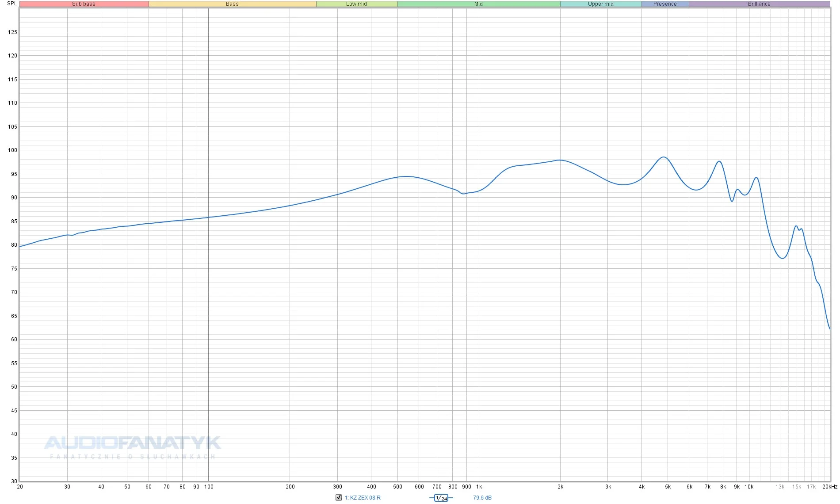Click the 10k frequency axis label
This screenshot has width=840, height=504.
pos(748,487)
